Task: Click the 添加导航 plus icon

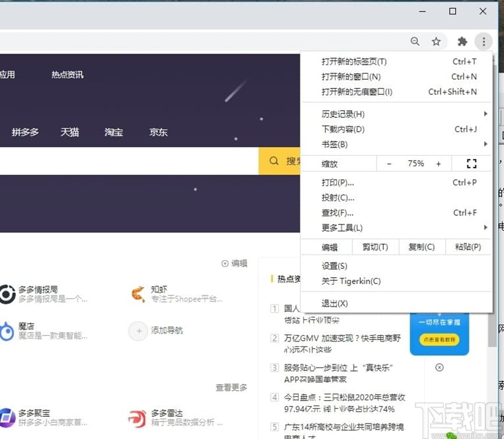Action: (138, 331)
